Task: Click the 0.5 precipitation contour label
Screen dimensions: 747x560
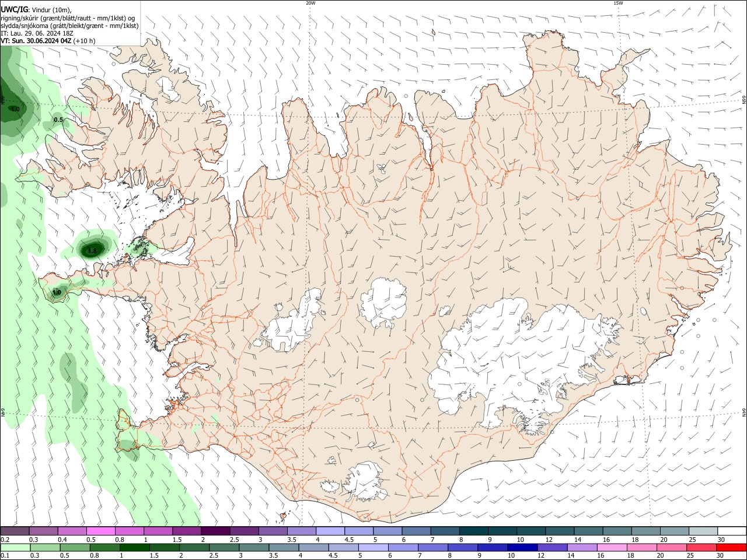Action: tap(58, 120)
